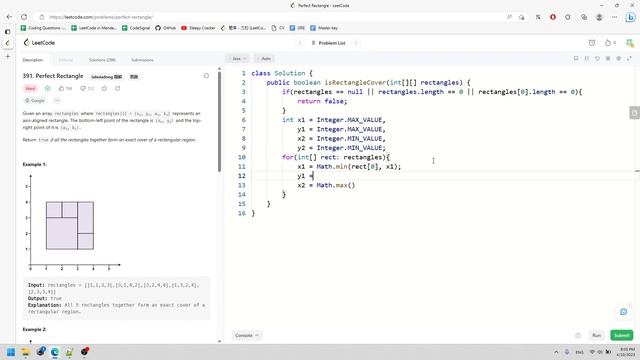The width and height of the screenshot is (640, 360).
Task: Click Microsoft Edge taskbar icon
Action: [55, 352]
